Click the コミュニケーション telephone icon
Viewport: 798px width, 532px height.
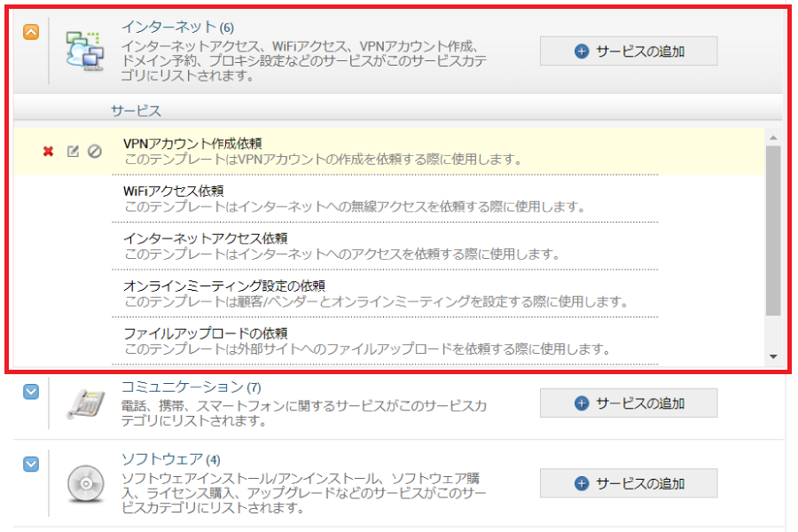pyautogui.click(x=85, y=404)
